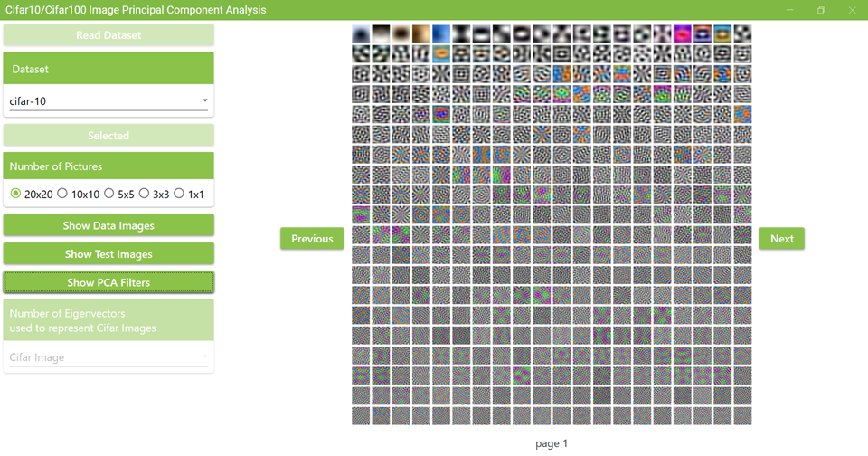Click Number of Eigenvectors header label
Image resolution: width=868 pixels, height=456 pixels.
tap(82, 320)
